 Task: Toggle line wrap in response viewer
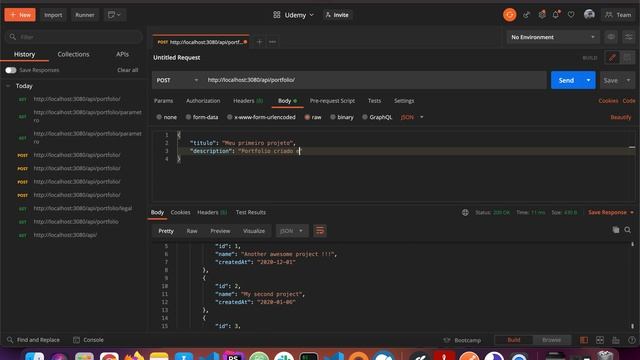(320, 231)
